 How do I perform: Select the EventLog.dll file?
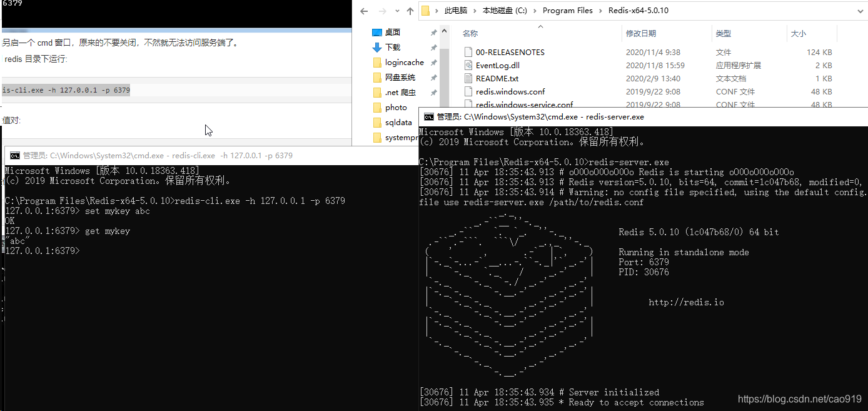(497, 66)
